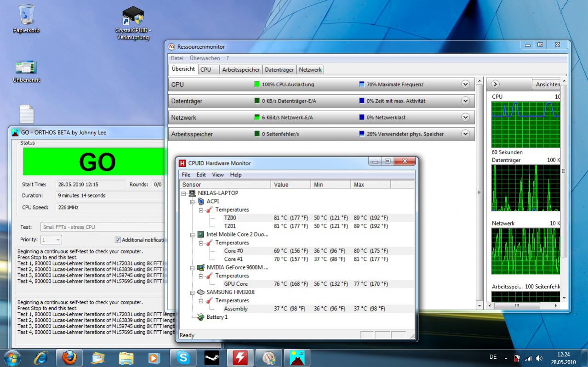Collapse the ACPI Temperatures node
Screen dimensions: 588x367
[201, 210]
